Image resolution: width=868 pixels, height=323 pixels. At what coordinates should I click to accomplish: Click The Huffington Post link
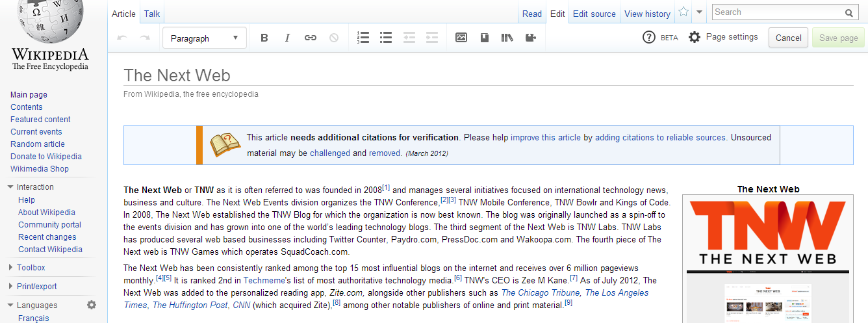[x=190, y=305]
